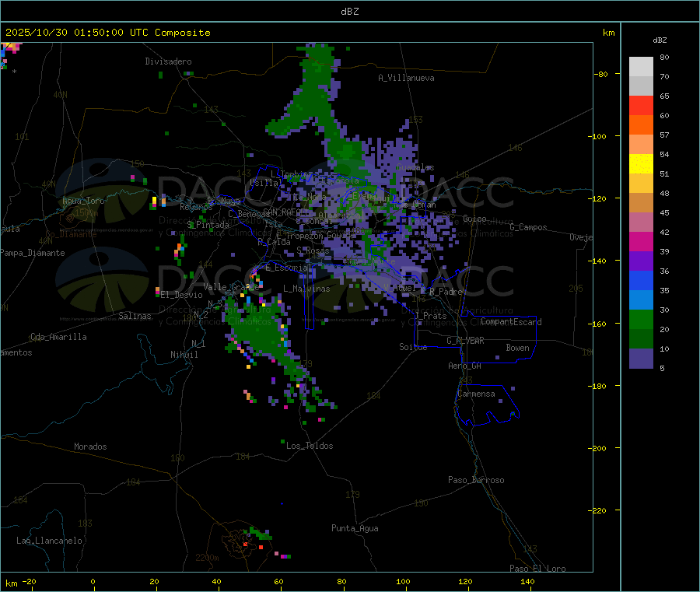Viewport: 700px width, 592px height.
Task: Select the 60 dBZ red swatch
Action: [641, 106]
